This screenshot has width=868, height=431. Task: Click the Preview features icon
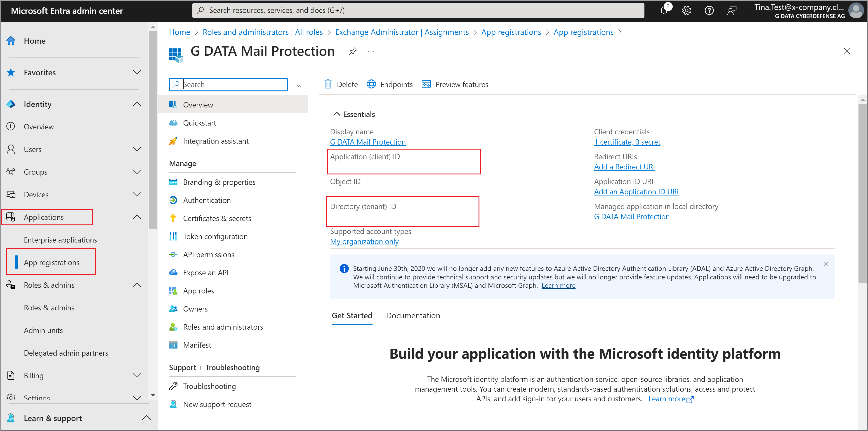426,84
